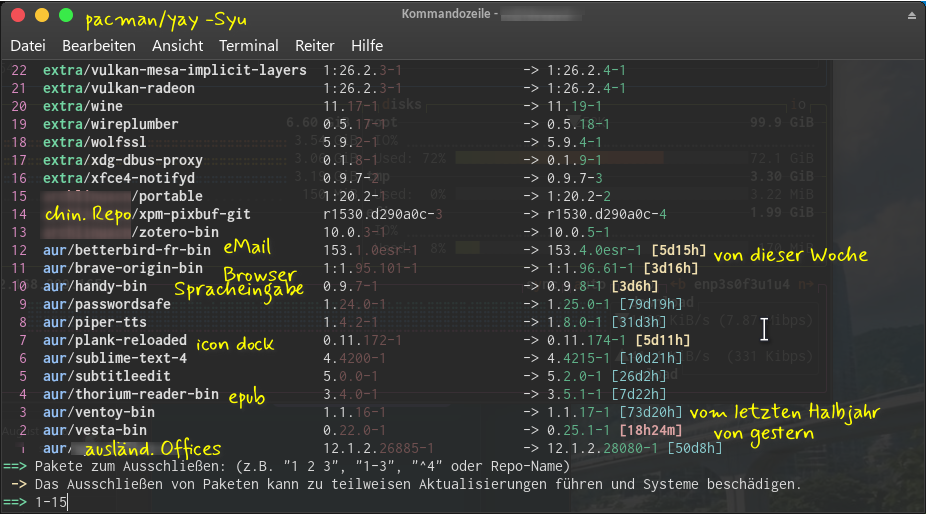Open the Hilfe menu
This screenshot has width=926, height=514.
[367, 45]
